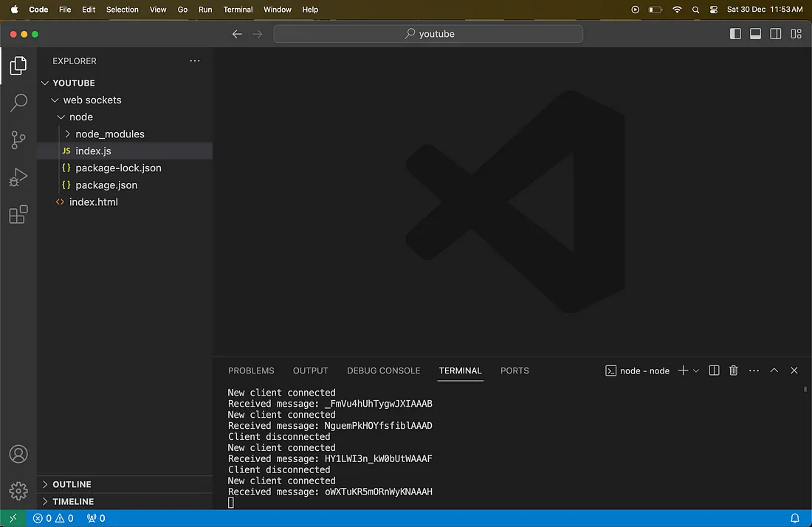Split the terminal pane
812x527 pixels.
pyautogui.click(x=714, y=371)
